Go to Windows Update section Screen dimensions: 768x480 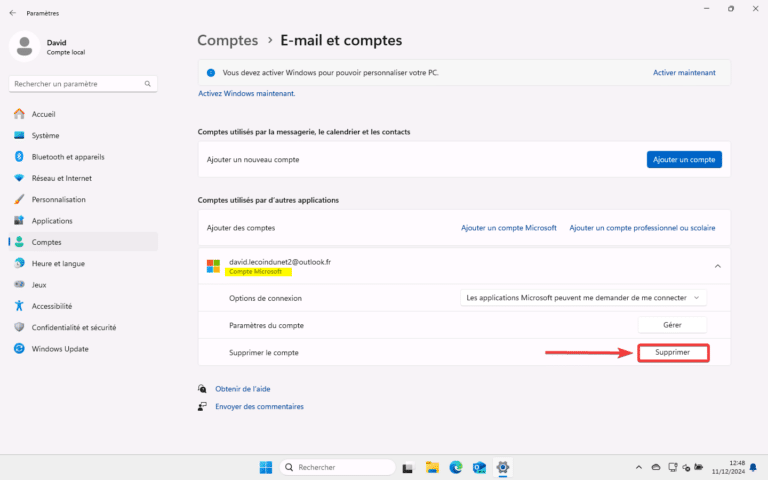[x=59, y=348]
